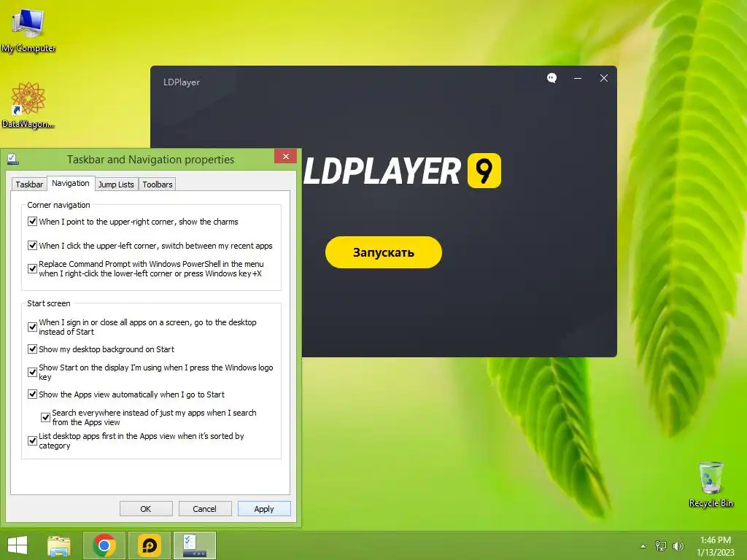Uncheck Show my desktop background on Start
The height and width of the screenshot is (560, 747).
pyautogui.click(x=32, y=349)
